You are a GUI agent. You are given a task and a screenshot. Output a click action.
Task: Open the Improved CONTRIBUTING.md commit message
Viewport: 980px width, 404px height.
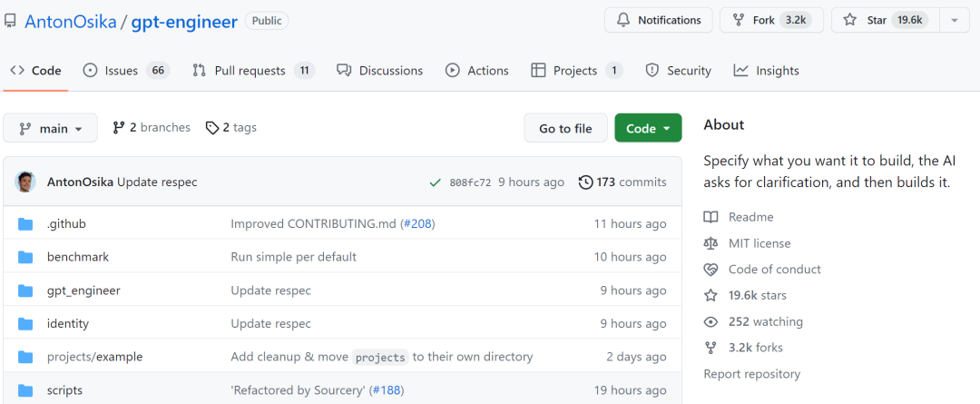click(314, 224)
